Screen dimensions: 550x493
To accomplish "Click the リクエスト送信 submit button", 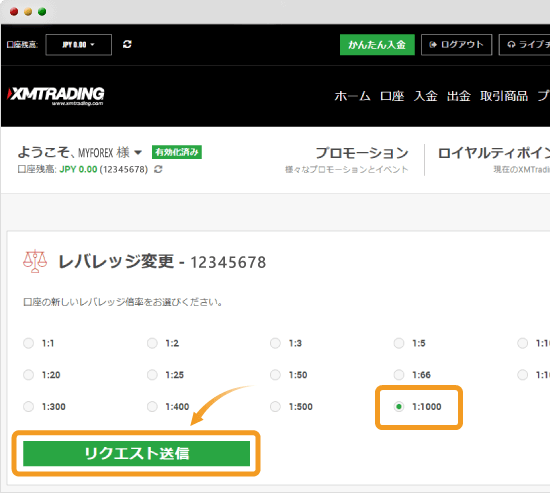I will [136, 453].
